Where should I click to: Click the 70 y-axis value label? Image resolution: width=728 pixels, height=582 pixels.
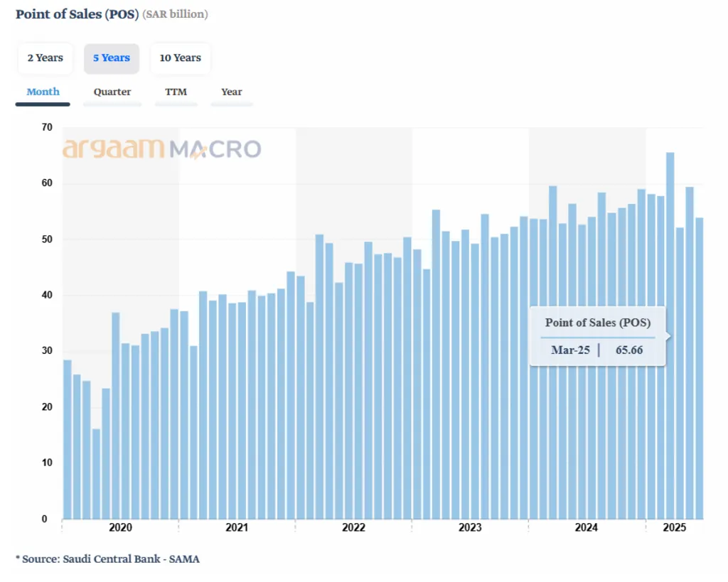pyautogui.click(x=47, y=128)
